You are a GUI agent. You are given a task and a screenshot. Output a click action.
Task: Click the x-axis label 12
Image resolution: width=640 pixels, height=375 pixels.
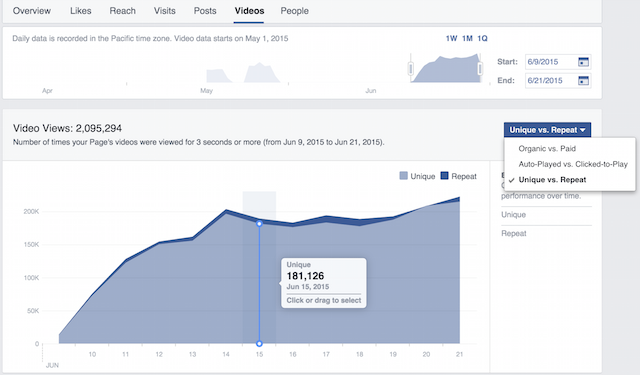tap(159, 354)
